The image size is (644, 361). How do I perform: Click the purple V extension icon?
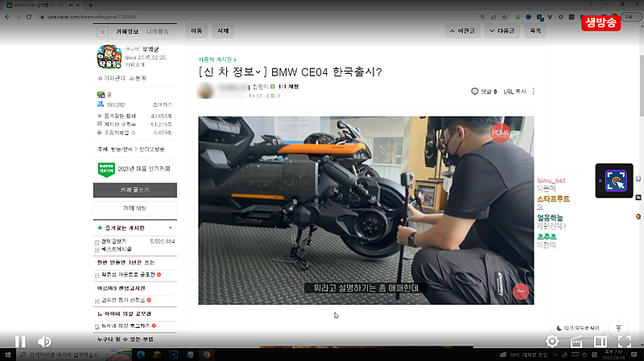click(x=550, y=17)
